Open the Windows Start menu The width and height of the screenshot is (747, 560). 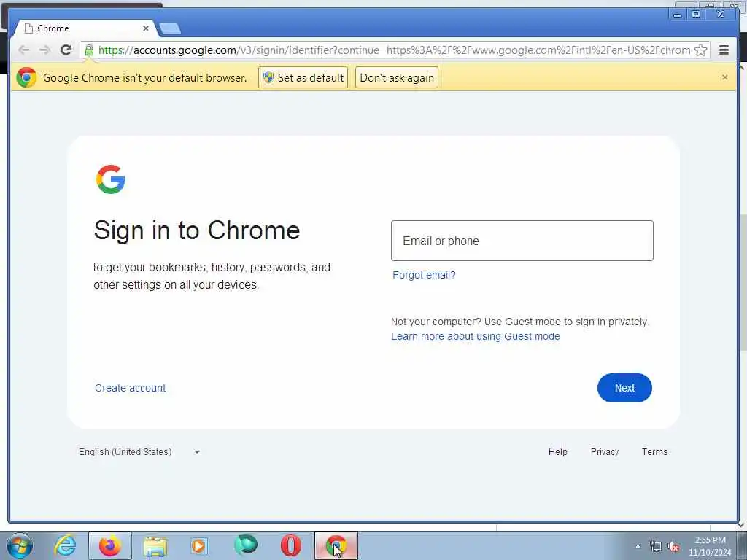20,545
